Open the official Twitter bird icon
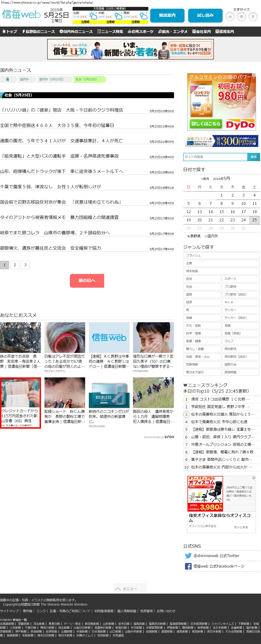 click(x=188, y=555)
